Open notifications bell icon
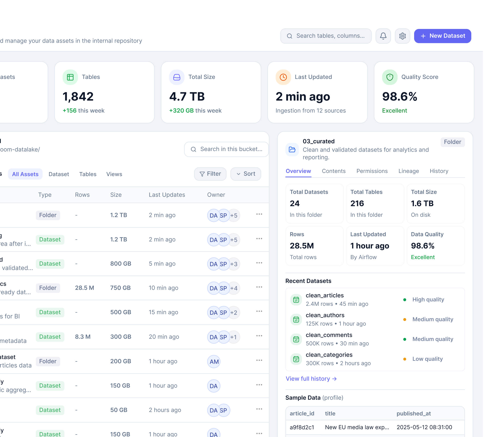This screenshot has height=437, width=504. pos(383,36)
